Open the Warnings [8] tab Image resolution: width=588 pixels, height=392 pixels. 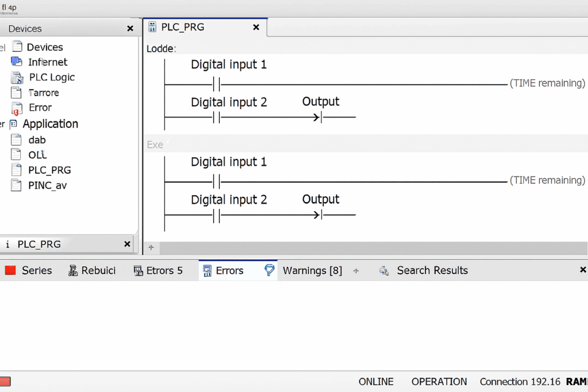pos(312,270)
